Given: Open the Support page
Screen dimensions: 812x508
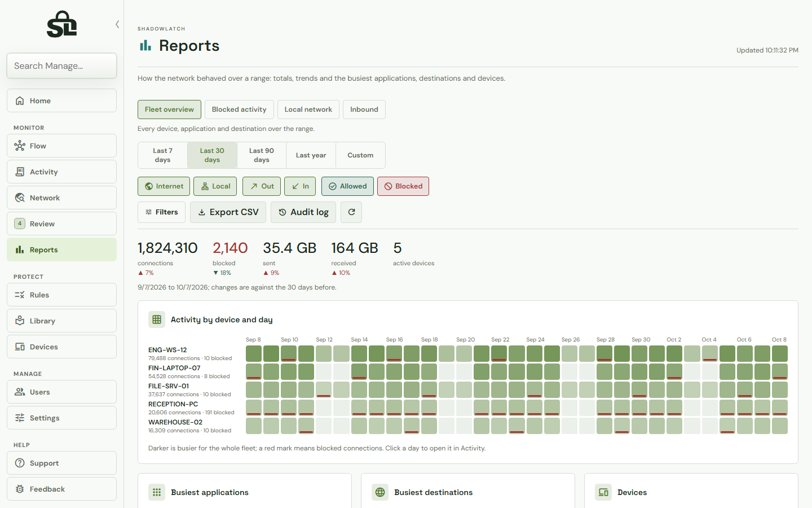Looking at the screenshot, I should (x=61, y=463).
